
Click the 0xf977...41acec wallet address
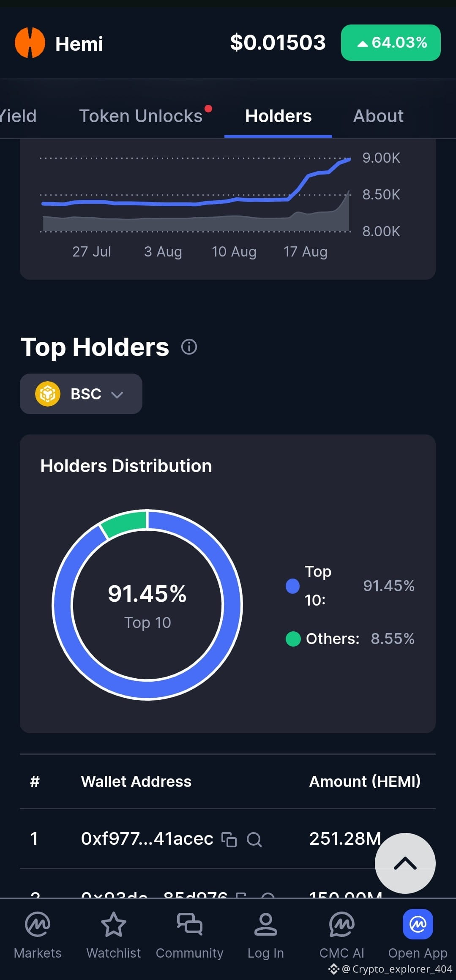pyautogui.click(x=147, y=839)
